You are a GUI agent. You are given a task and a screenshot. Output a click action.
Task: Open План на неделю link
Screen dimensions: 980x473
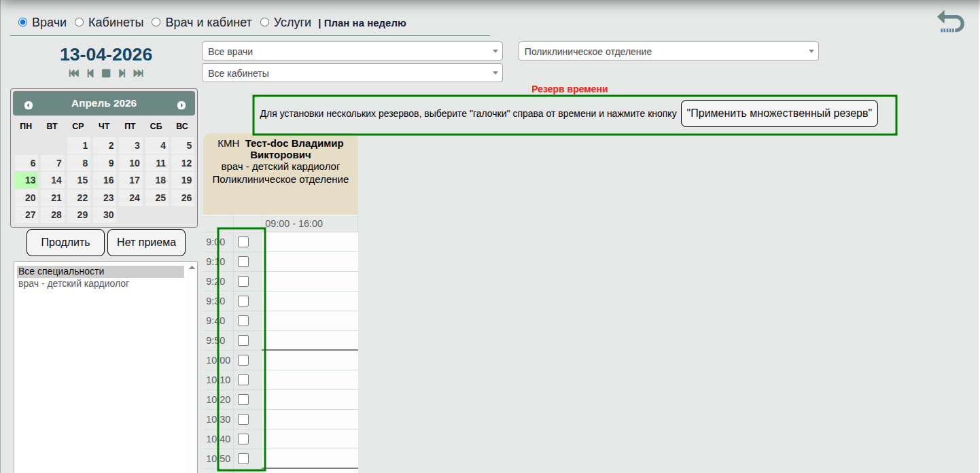[x=365, y=23]
